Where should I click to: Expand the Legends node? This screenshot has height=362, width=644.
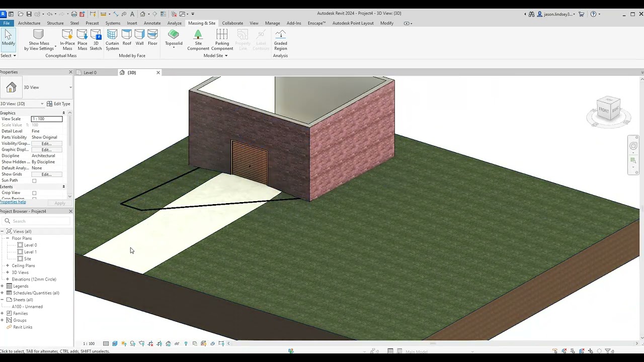pos(2,286)
